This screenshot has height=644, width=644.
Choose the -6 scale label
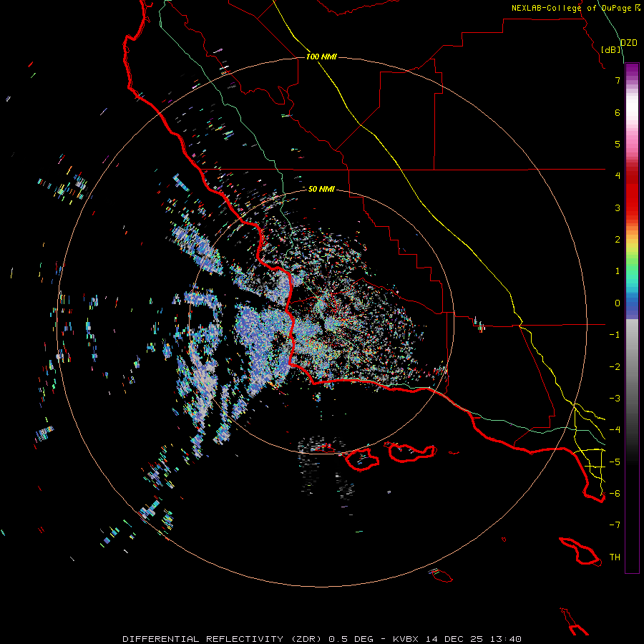tap(615, 494)
